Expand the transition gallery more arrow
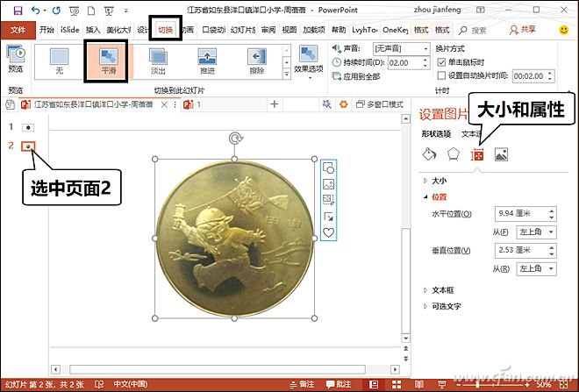This screenshot has height=392, width=579. (287, 75)
